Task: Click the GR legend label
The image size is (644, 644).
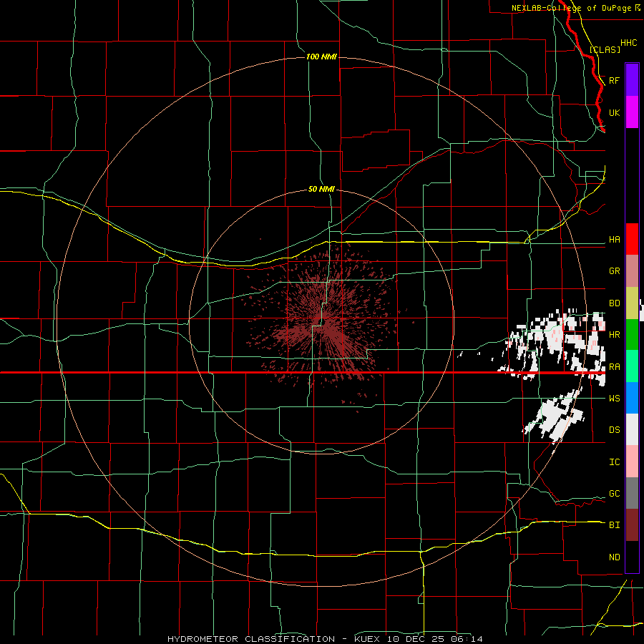Action: pyautogui.click(x=614, y=271)
